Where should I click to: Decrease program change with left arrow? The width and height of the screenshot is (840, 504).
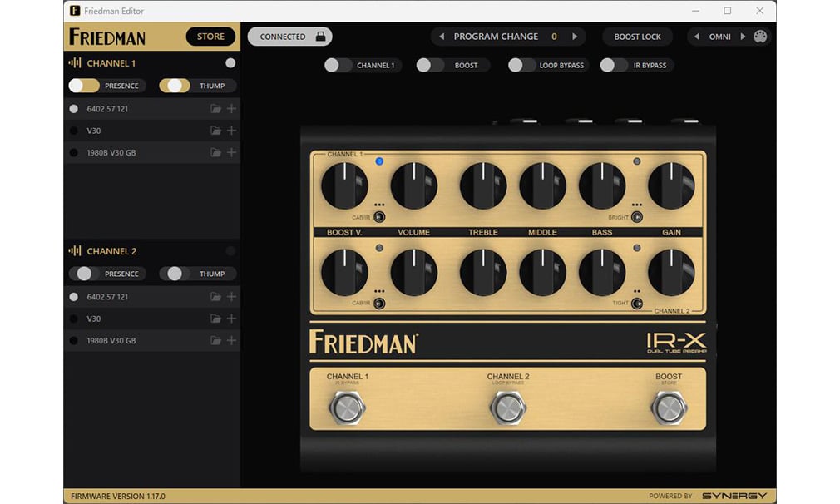[x=442, y=37]
